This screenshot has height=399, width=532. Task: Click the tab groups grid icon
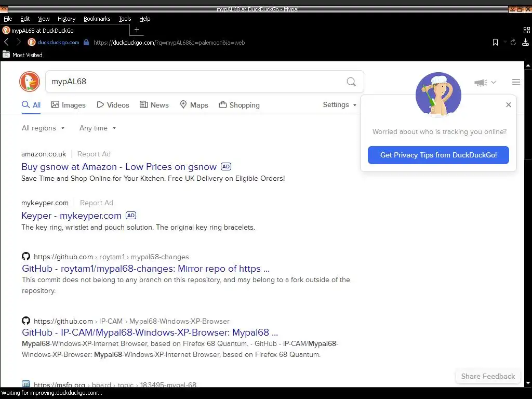click(x=527, y=30)
